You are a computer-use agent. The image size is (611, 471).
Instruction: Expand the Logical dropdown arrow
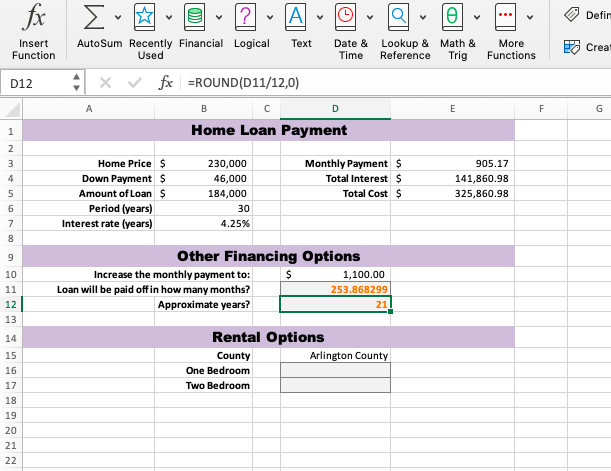pos(270,17)
